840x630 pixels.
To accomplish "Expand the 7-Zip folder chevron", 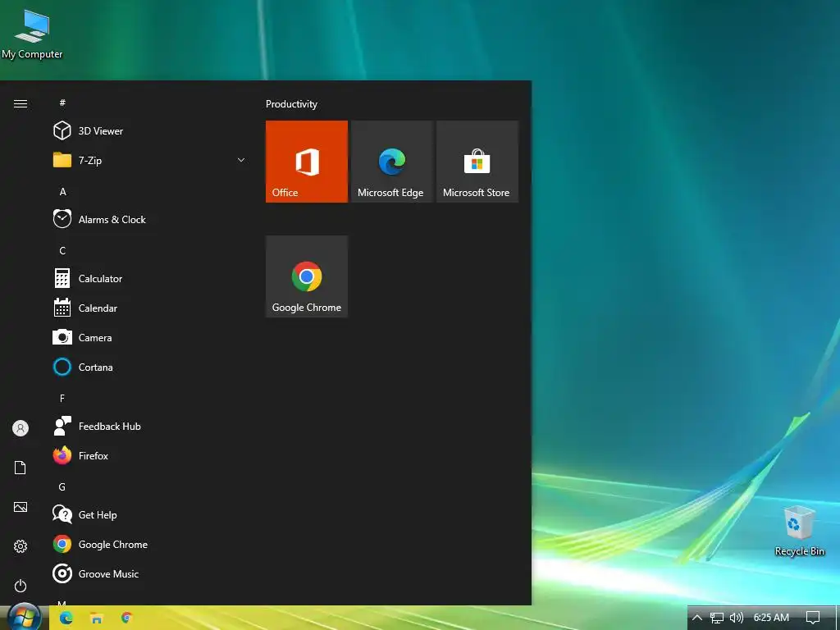I will click(241, 160).
